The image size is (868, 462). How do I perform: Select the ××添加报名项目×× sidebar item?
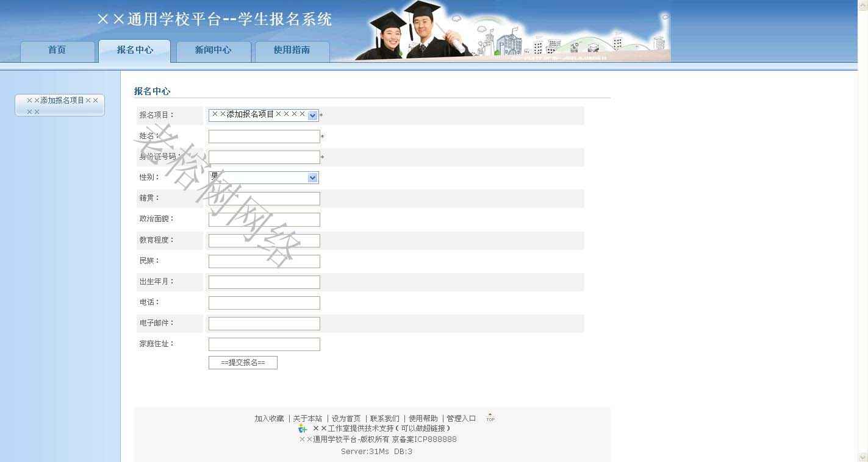[x=60, y=105]
